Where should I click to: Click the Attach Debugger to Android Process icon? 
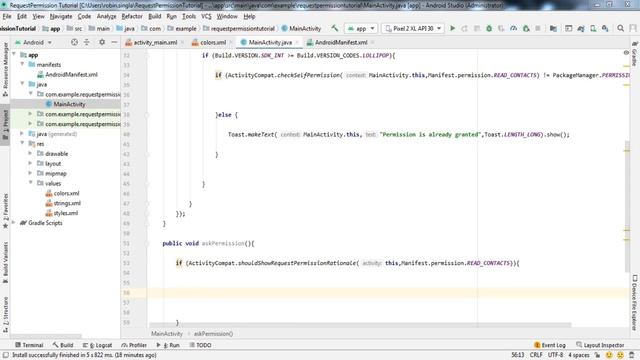click(526, 28)
